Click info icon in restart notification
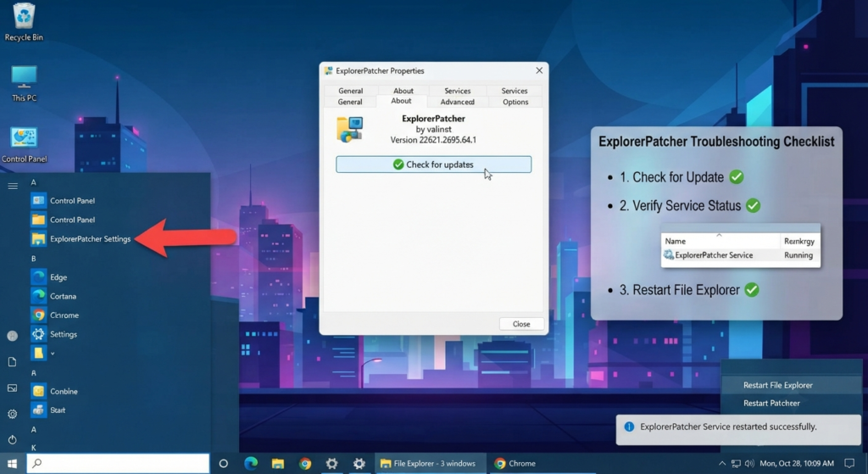The width and height of the screenshot is (868, 474). (x=629, y=427)
